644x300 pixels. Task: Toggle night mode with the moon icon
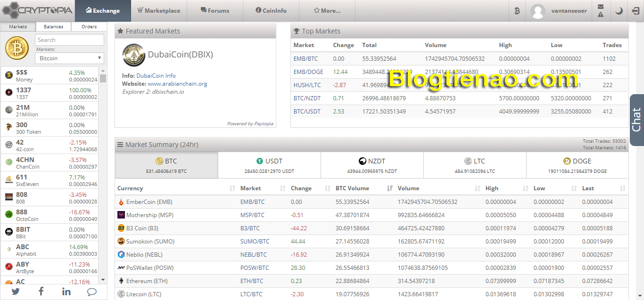click(619, 11)
